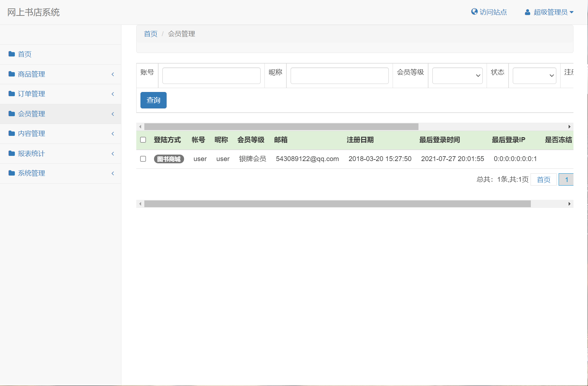Click the 系统管理 folder icon
The width and height of the screenshot is (588, 386).
pos(11,173)
